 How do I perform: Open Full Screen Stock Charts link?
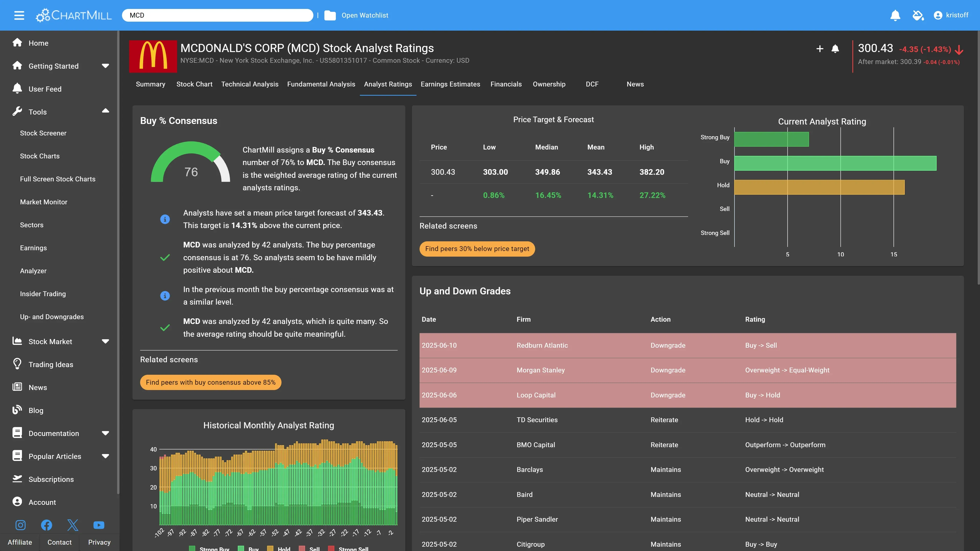(x=58, y=179)
